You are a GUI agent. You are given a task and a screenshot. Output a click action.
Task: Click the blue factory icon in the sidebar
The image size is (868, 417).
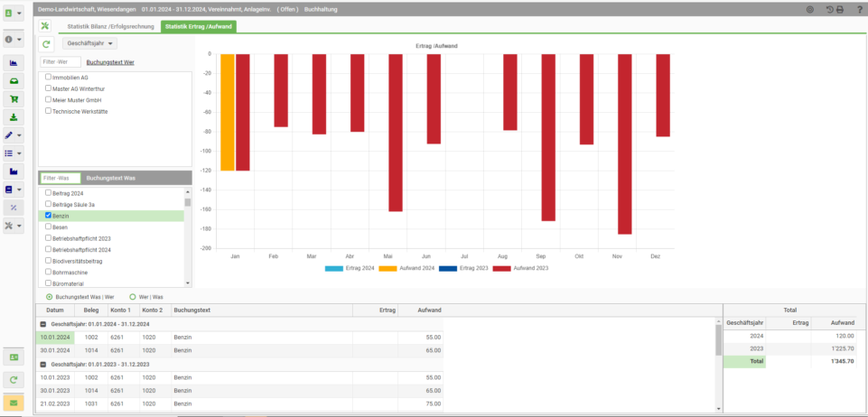click(14, 171)
